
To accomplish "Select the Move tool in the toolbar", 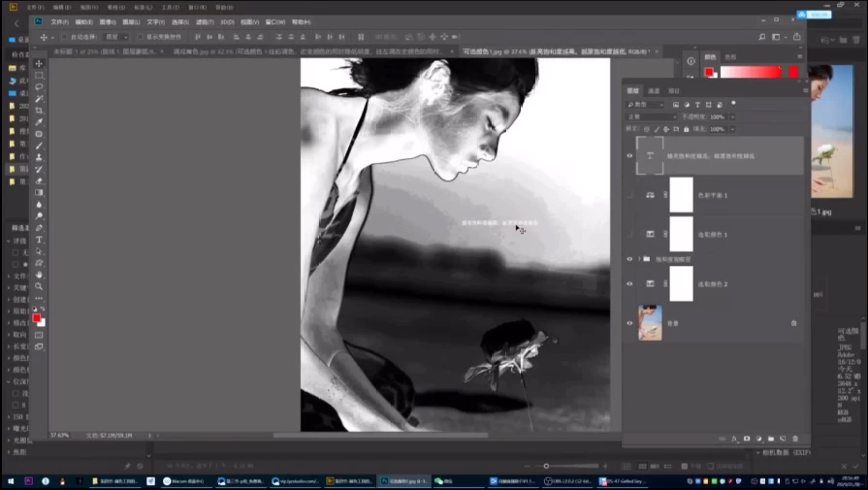I will [39, 63].
